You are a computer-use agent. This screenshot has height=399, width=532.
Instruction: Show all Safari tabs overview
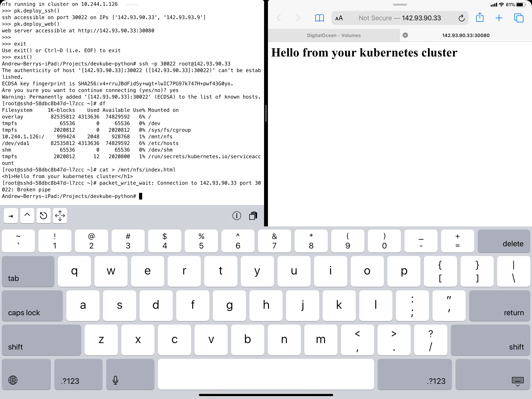tap(519, 18)
